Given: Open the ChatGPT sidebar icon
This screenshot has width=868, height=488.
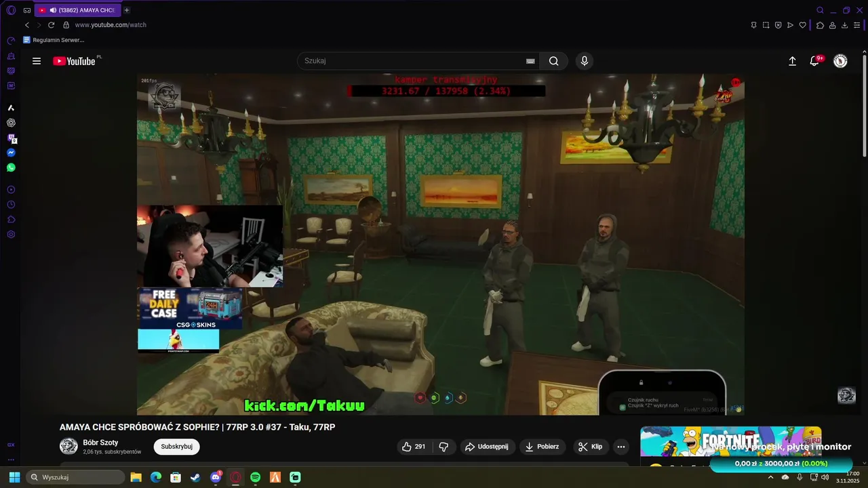Looking at the screenshot, I should click(11, 123).
